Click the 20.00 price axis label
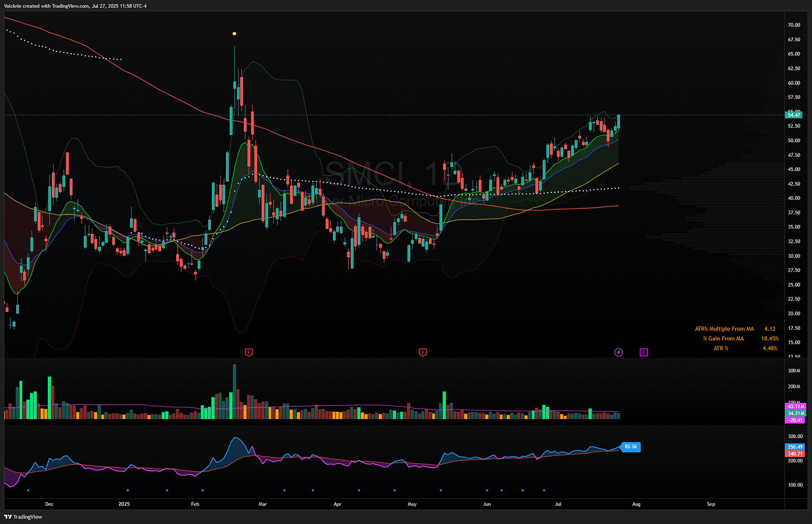This screenshot has width=812, height=524. pyautogui.click(x=794, y=314)
